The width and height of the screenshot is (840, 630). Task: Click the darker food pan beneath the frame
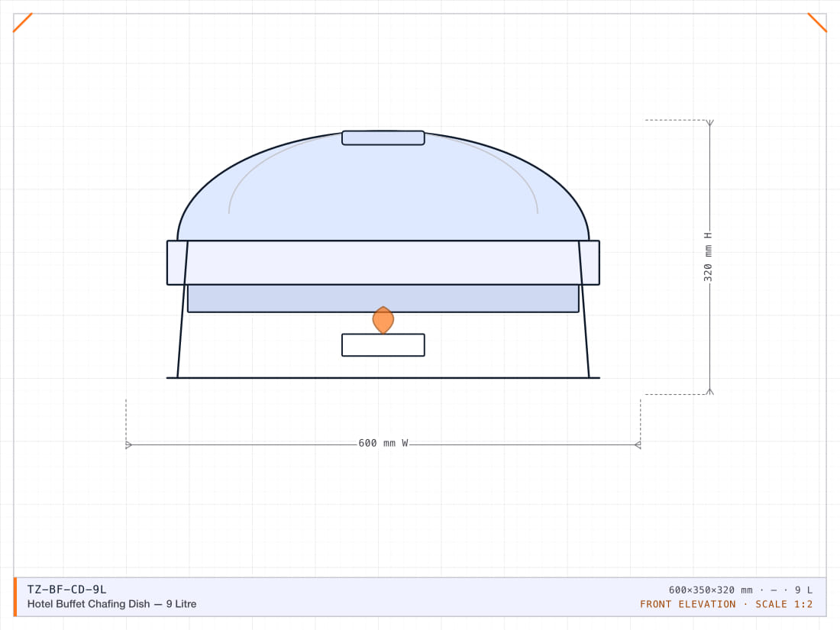(x=383, y=299)
